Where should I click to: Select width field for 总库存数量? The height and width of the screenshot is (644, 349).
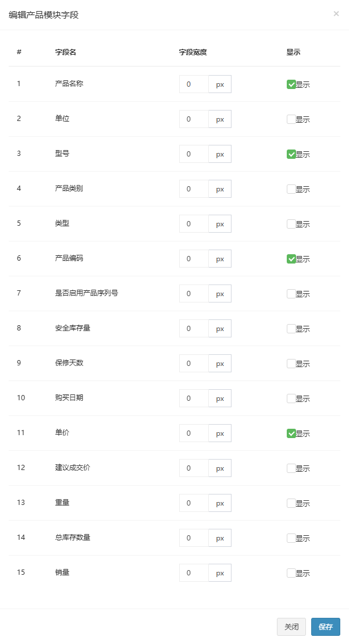point(194,538)
